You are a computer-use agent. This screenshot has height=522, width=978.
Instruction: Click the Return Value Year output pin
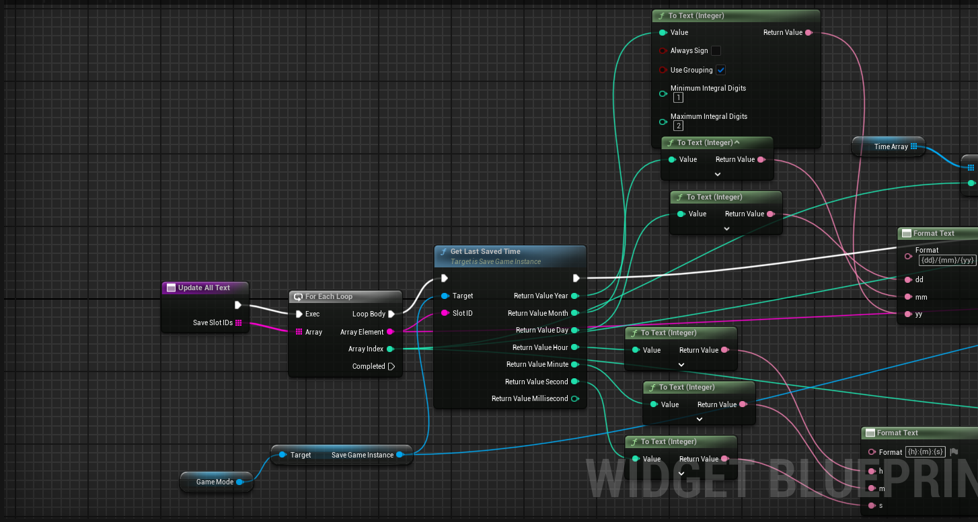coord(575,296)
